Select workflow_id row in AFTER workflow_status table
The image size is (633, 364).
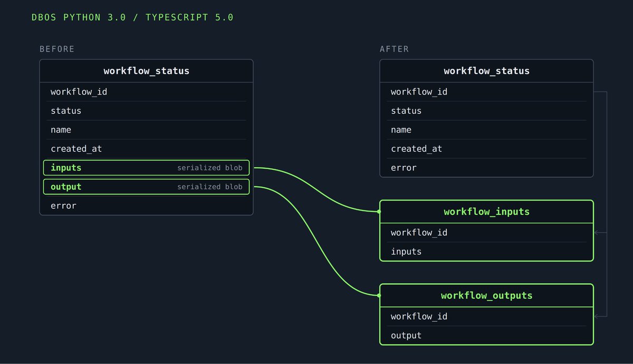coord(486,92)
